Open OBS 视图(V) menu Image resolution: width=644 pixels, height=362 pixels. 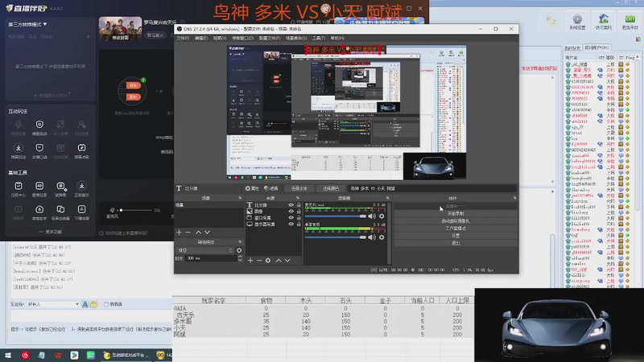pos(220,38)
